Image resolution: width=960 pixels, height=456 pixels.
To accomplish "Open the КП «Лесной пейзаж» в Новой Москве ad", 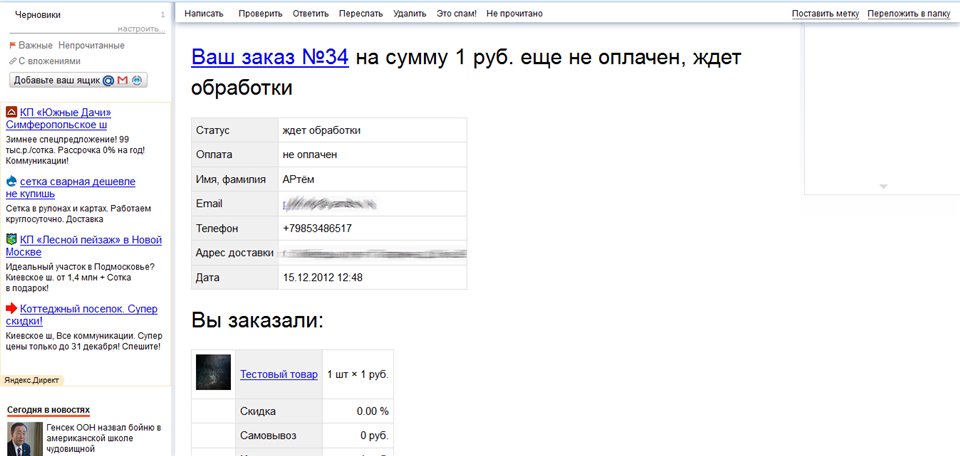I will [84, 245].
